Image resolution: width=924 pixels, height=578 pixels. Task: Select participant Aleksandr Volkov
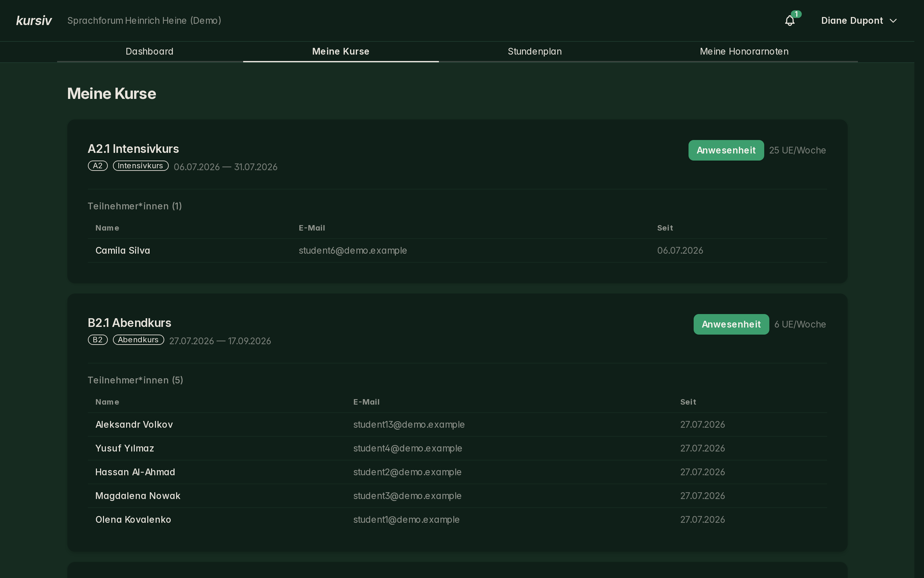(x=134, y=424)
